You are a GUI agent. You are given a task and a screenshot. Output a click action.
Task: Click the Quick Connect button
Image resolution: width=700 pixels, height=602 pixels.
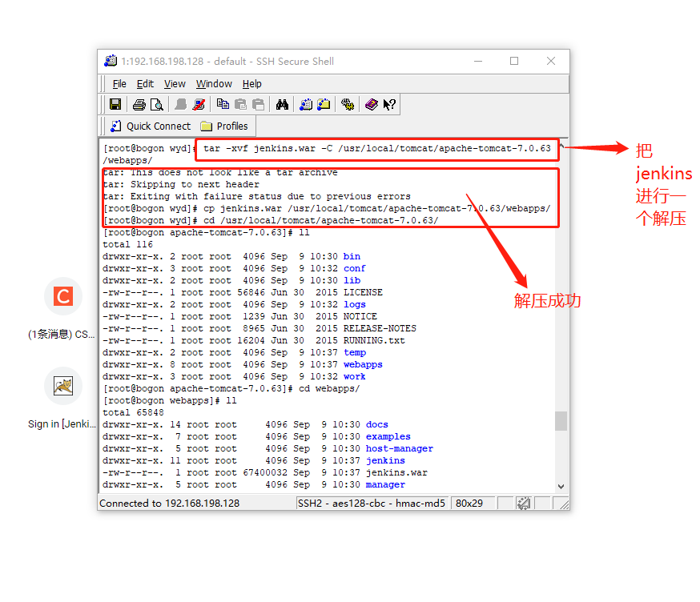(151, 126)
